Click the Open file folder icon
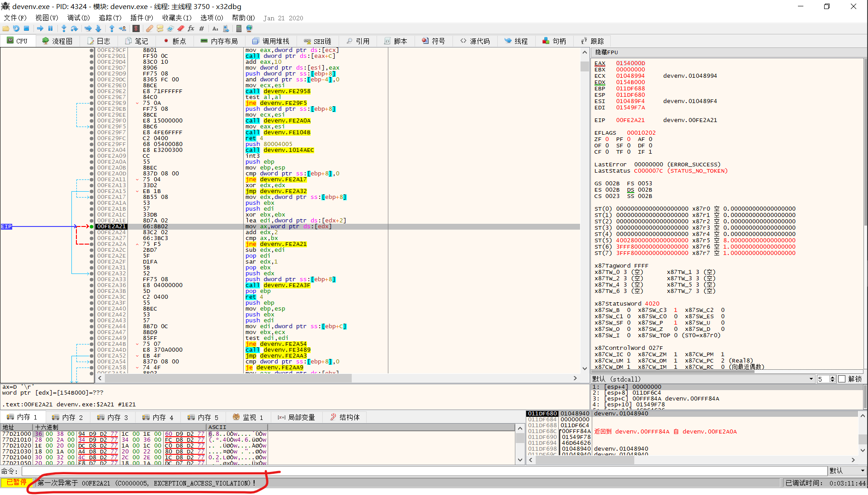Screen dimensions: 868x495 (6, 28)
